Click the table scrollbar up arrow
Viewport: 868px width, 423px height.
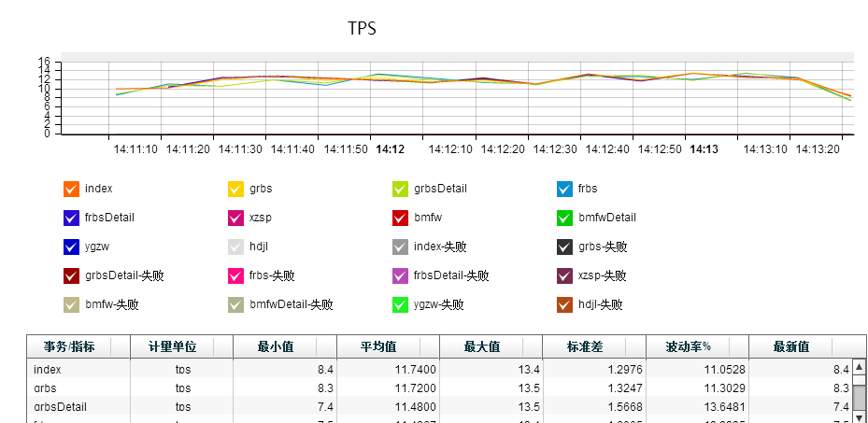click(860, 366)
